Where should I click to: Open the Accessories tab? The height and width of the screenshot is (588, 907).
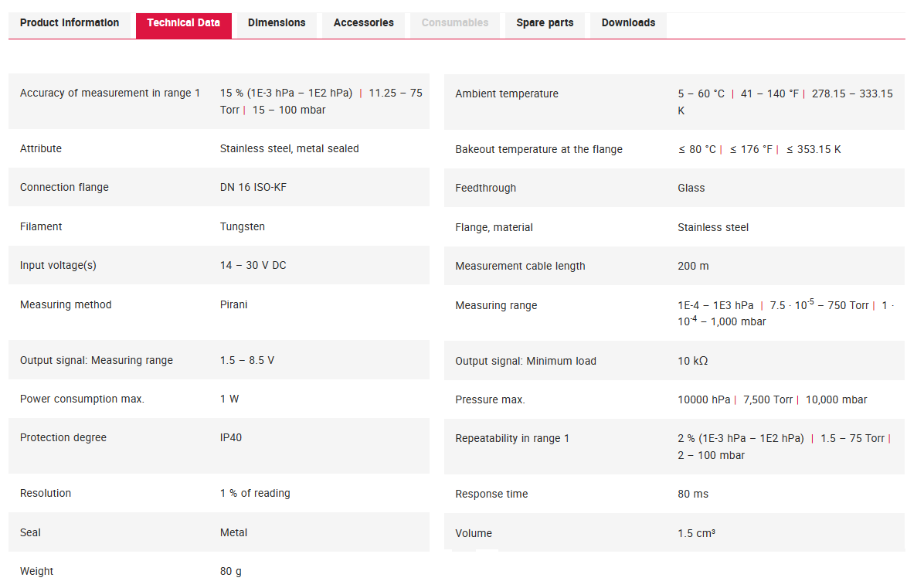pyautogui.click(x=363, y=23)
